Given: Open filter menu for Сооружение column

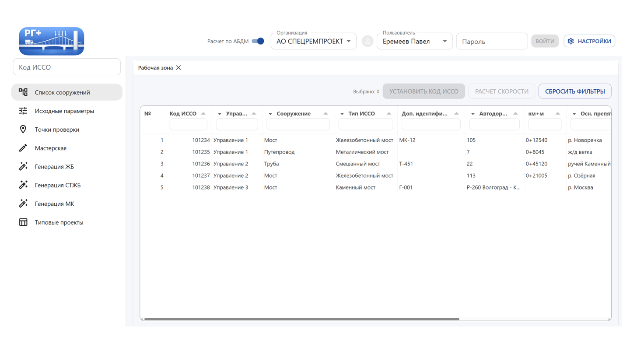Looking at the screenshot, I should tap(270, 114).
